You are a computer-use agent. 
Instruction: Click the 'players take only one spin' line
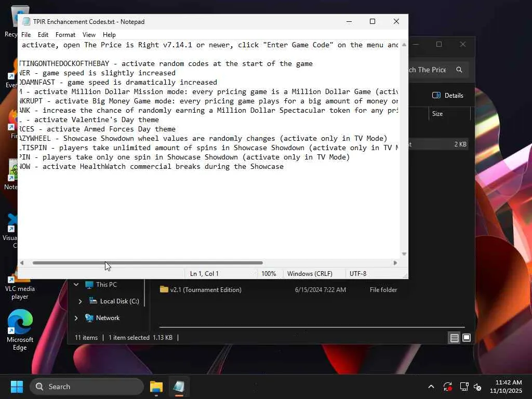click(x=184, y=157)
